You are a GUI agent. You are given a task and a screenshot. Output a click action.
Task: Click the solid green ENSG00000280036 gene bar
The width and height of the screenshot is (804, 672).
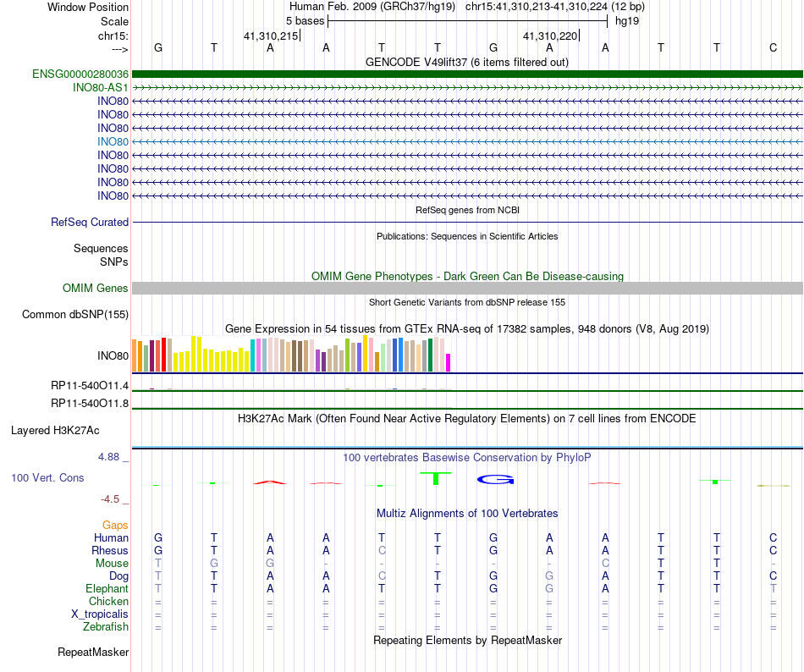pyautogui.click(x=467, y=74)
